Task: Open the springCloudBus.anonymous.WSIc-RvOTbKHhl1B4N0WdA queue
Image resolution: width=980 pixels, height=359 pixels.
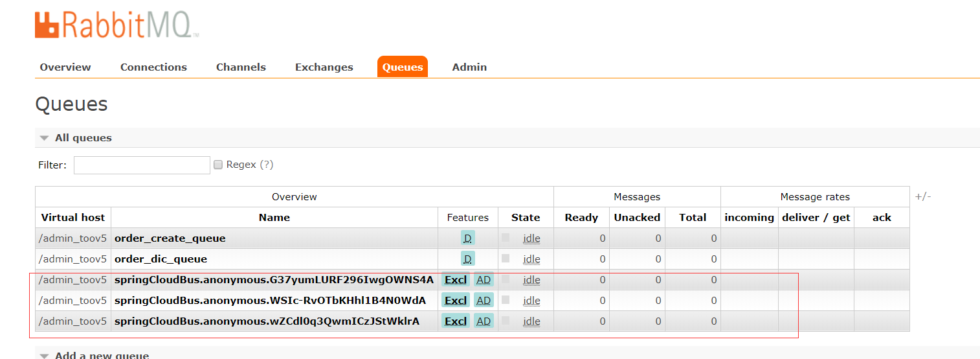Action: [270, 301]
